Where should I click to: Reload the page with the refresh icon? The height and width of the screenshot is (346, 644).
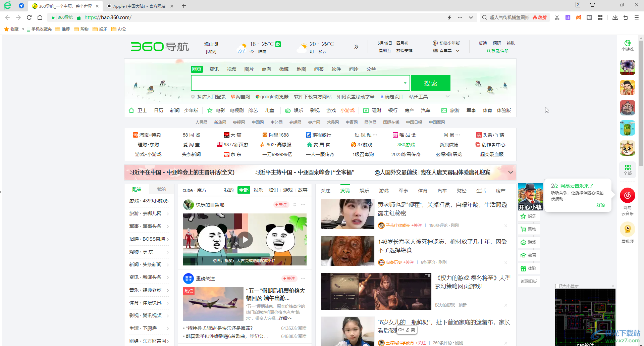29,17
